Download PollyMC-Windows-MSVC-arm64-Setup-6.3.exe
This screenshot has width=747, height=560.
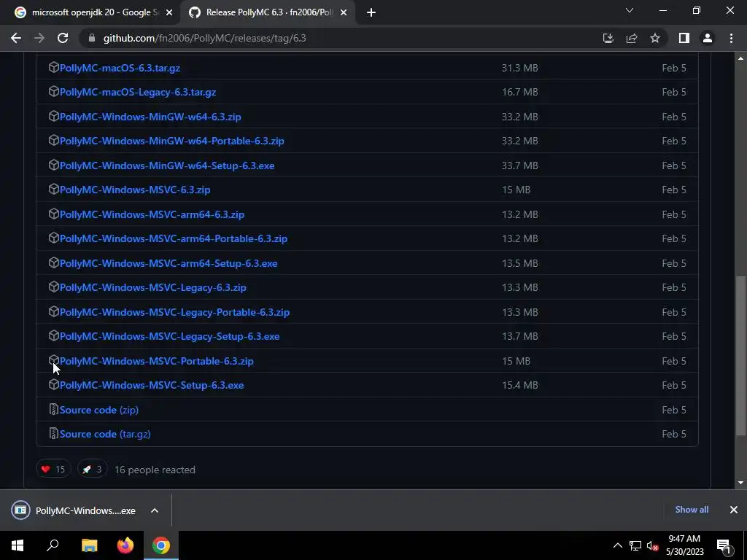click(169, 263)
